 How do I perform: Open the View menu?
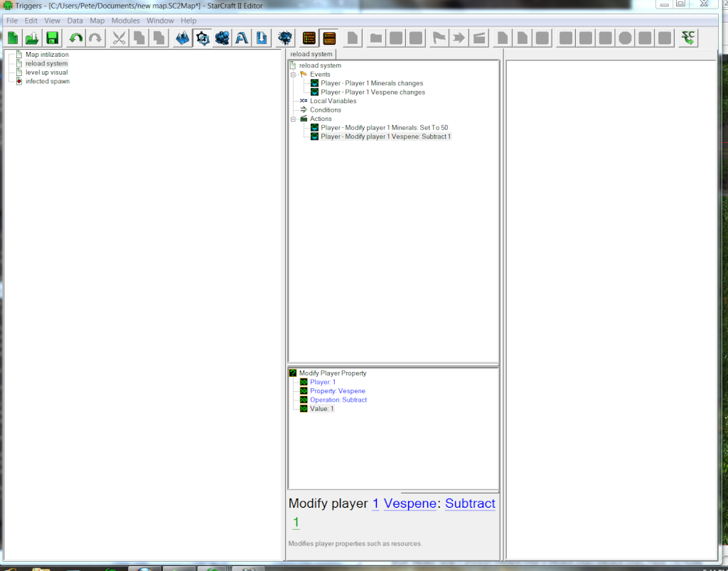click(52, 21)
